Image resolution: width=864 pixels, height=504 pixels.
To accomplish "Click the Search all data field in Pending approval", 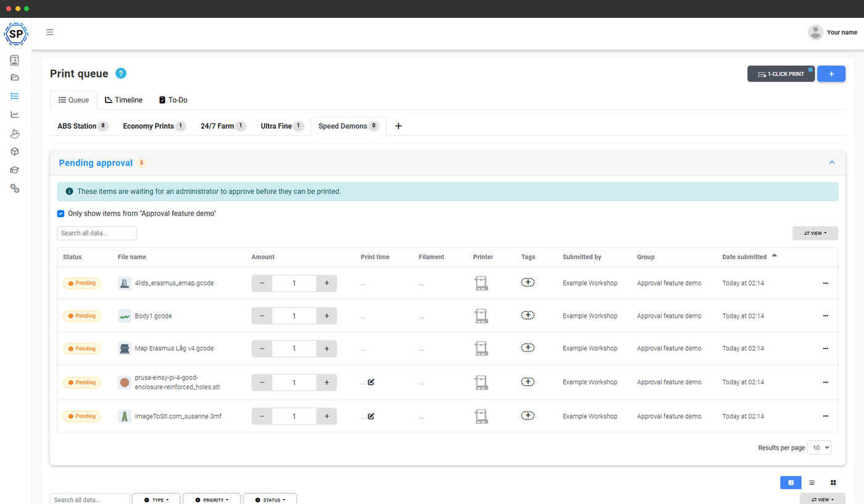I will 97,233.
